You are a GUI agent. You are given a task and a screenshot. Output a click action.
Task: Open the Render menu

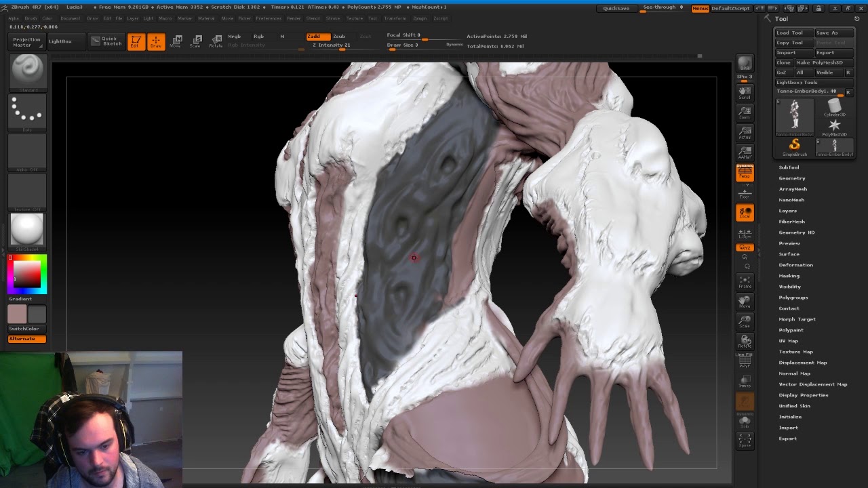(x=294, y=18)
